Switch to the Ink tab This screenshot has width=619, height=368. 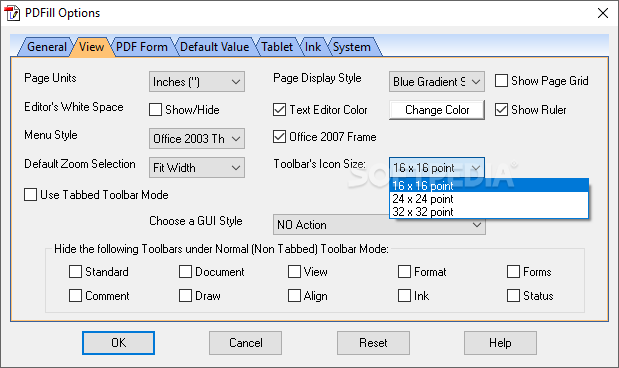coord(313,47)
